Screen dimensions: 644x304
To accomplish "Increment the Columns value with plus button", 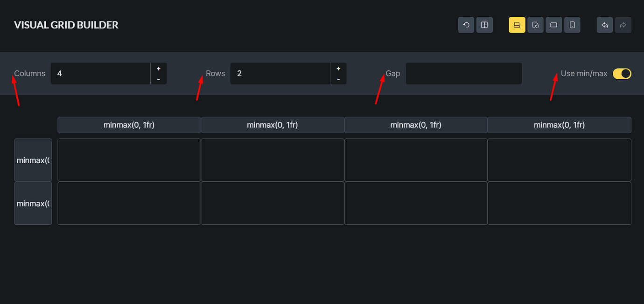I will (x=158, y=68).
